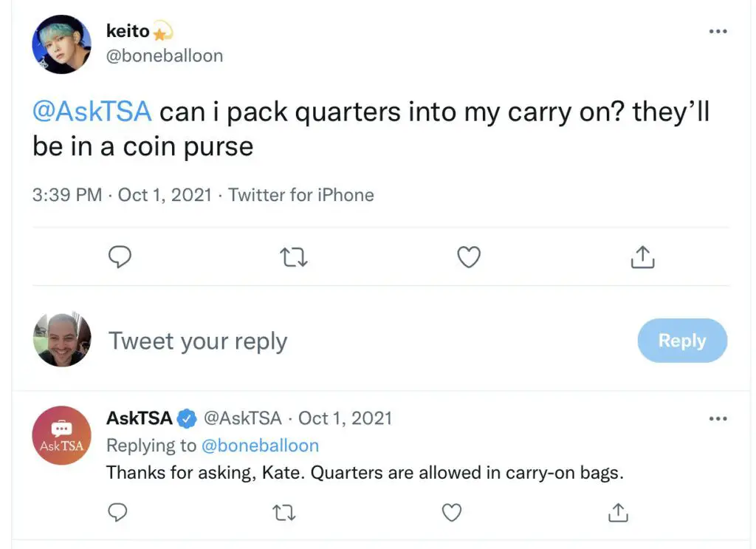Viewport: 756px width, 549px height.
Task: Open the AskTSA reply's Oct 1, 2021 timestamp
Action: (345, 418)
